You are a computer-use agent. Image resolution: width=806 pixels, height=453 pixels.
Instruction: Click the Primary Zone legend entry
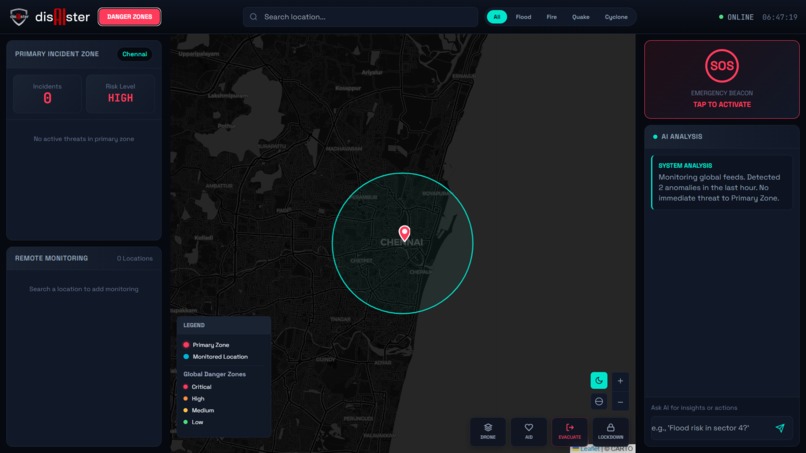pos(206,345)
